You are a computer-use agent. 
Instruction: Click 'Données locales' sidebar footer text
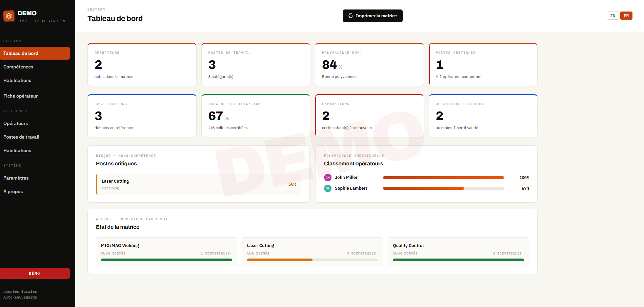(x=20, y=291)
